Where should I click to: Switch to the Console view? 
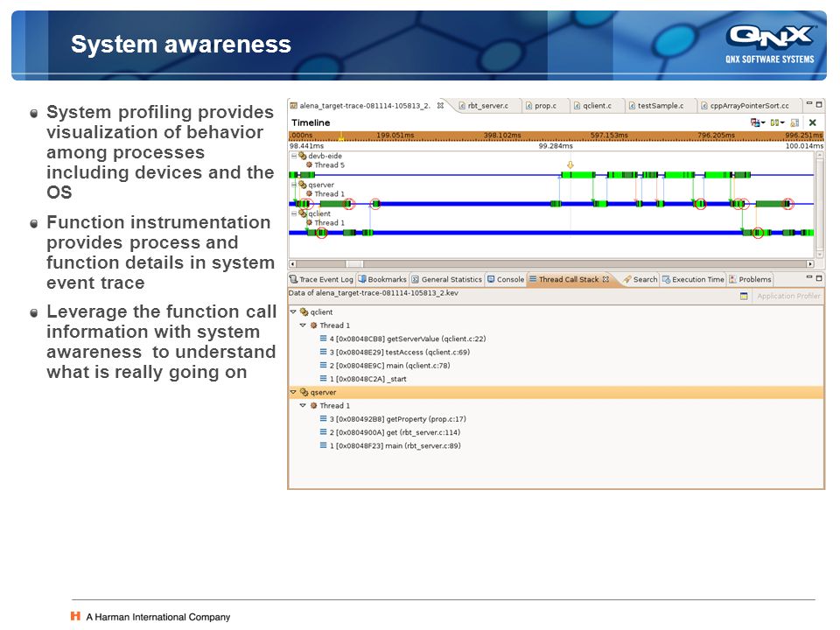tap(506, 280)
